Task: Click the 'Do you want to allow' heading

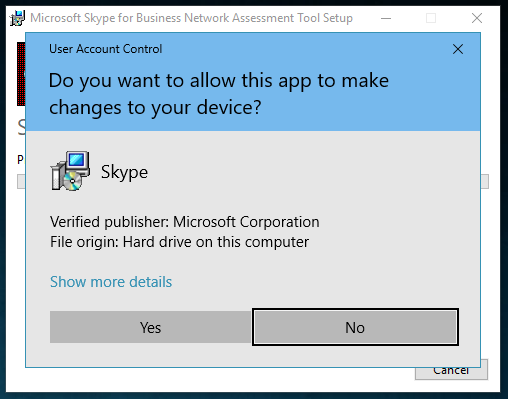Action: tap(219, 94)
